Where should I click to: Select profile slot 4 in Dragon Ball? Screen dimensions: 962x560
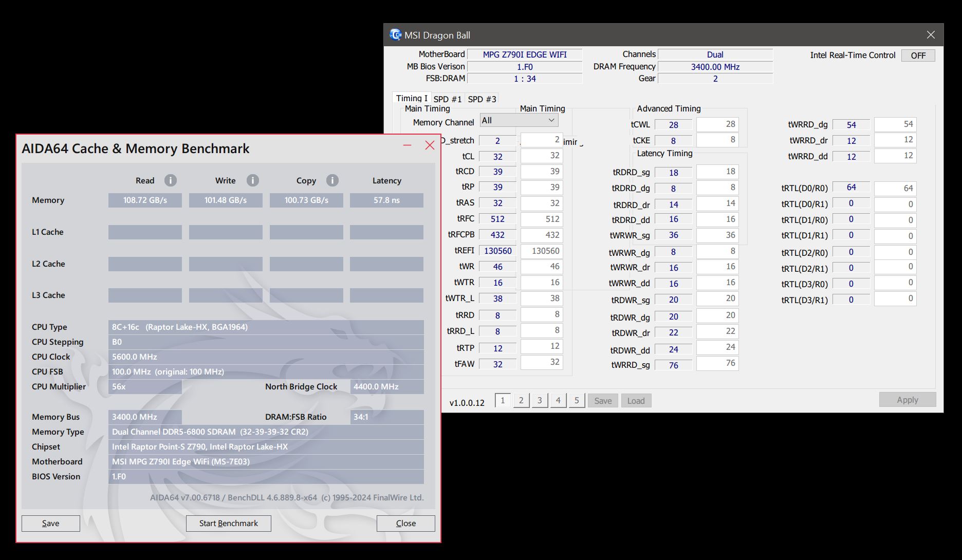click(558, 400)
